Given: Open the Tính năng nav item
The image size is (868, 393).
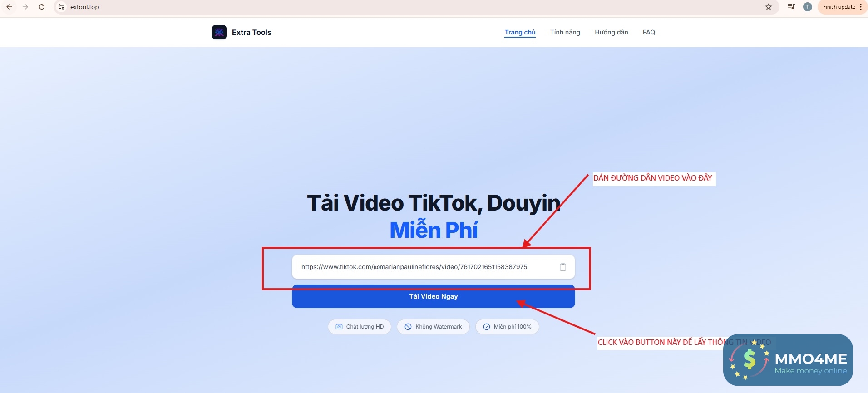Looking at the screenshot, I should pyautogui.click(x=565, y=32).
